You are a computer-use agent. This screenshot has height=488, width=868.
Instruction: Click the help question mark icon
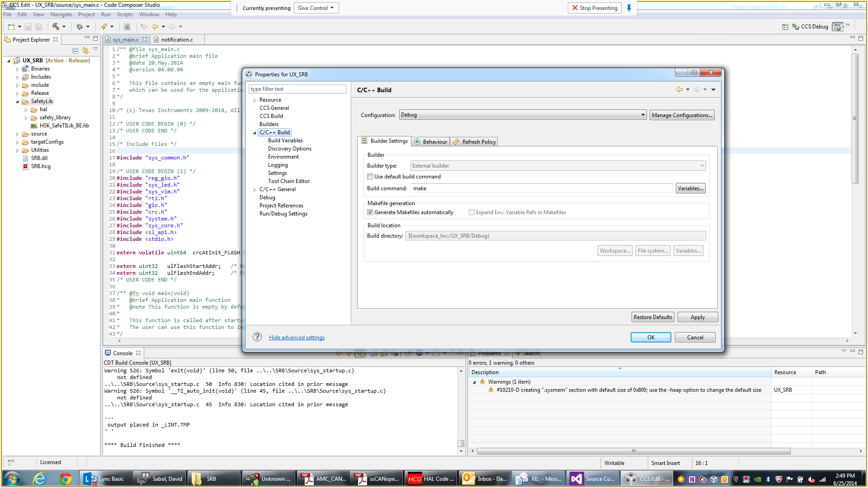[257, 337]
